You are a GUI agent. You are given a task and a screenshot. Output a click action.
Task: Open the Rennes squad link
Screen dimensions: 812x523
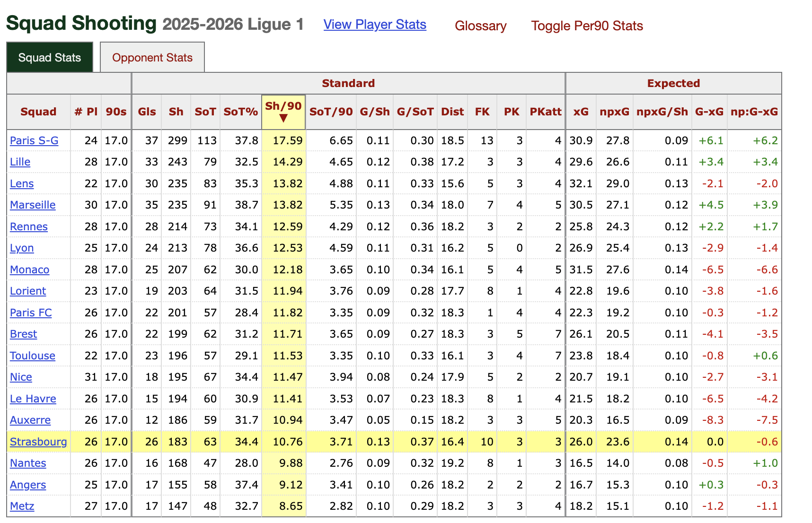coord(29,227)
